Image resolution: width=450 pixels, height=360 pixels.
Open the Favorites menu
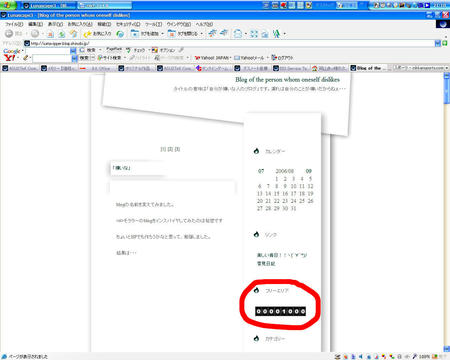click(x=80, y=24)
